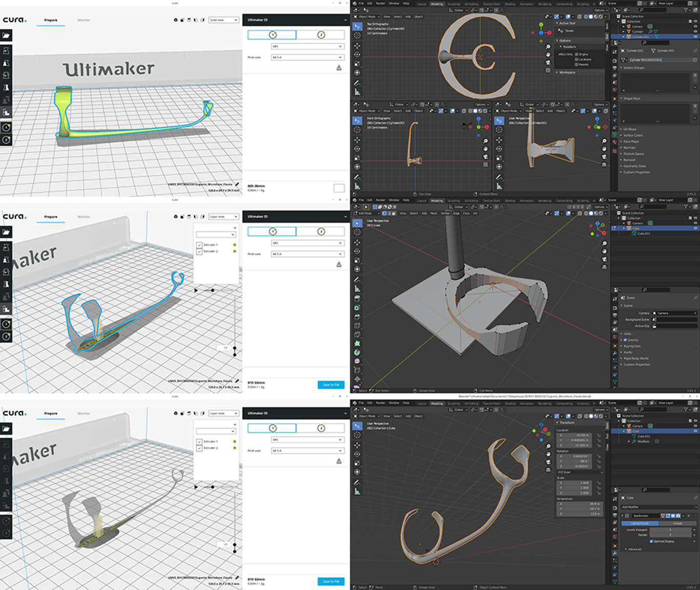Click pencil icon to rename job in Solid view Cura

237,184
